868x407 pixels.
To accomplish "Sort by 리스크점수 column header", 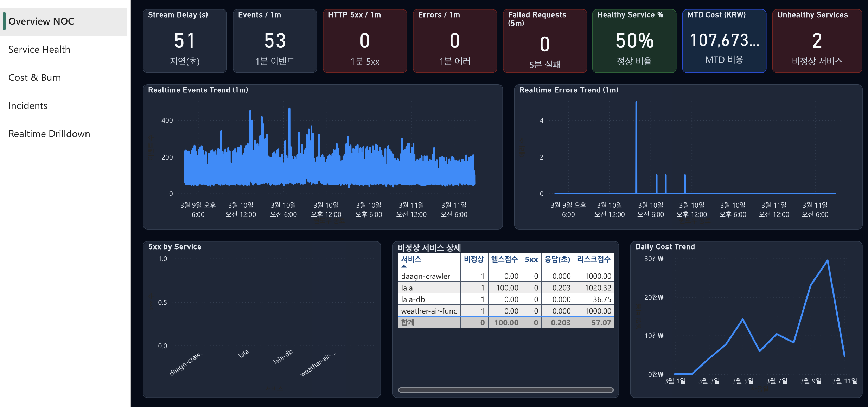I will [x=593, y=259].
